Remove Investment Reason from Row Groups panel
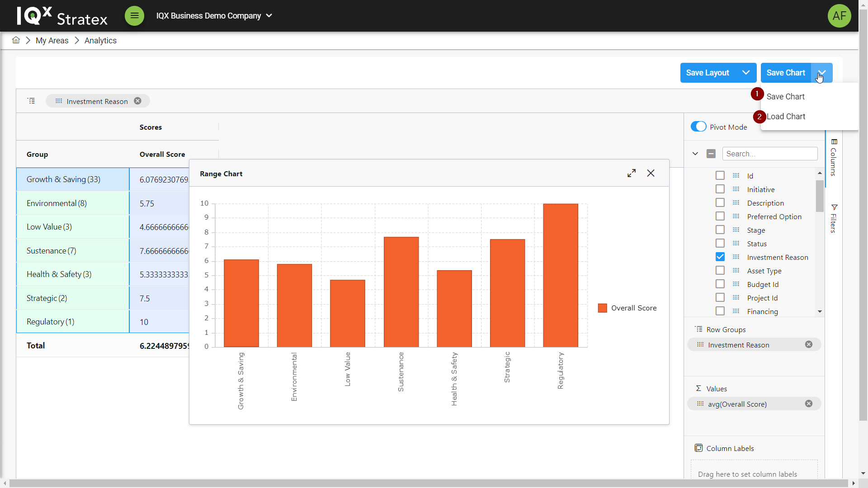868x488 pixels. click(809, 344)
